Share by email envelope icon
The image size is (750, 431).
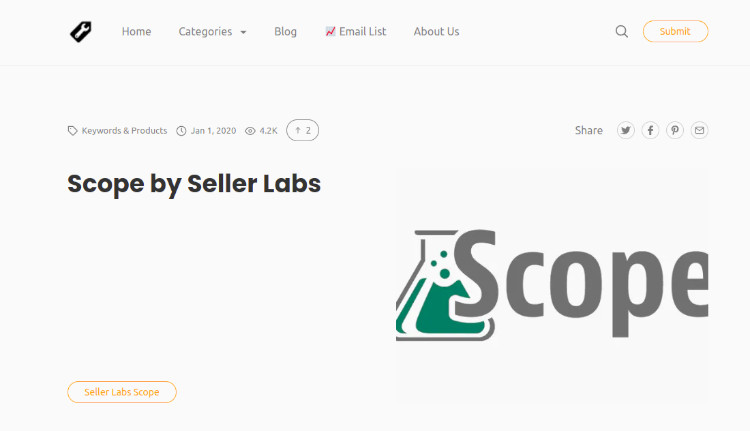tap(699, 130)
